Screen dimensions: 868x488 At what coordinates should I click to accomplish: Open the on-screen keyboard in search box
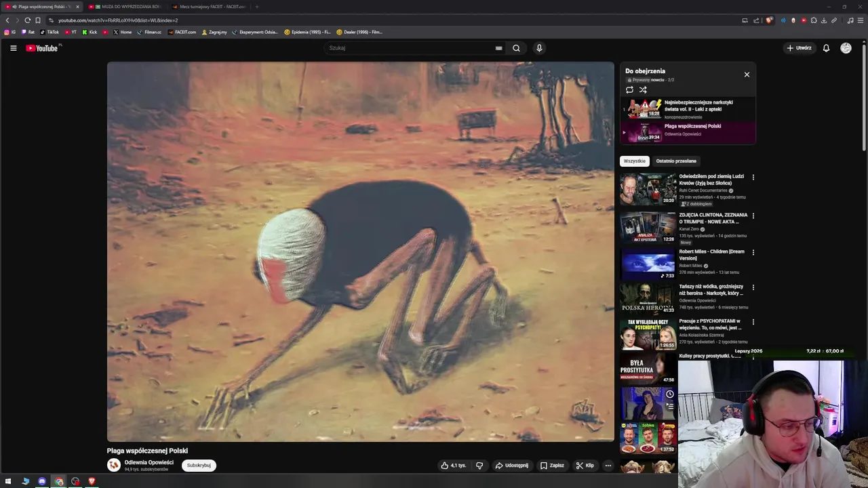(x=498, y=48)
